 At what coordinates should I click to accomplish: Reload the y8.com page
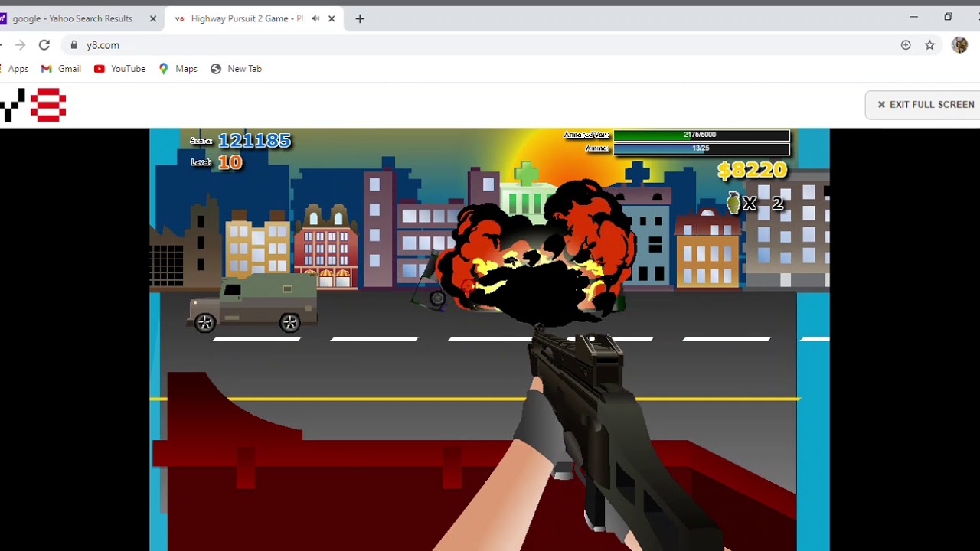[x=44, y=45]
